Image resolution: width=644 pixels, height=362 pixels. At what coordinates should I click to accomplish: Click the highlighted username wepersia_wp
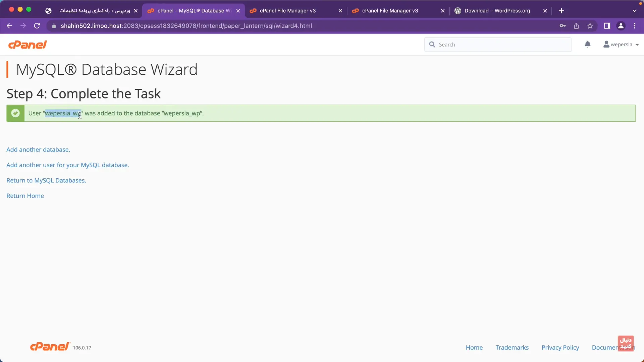click(63, 113)
